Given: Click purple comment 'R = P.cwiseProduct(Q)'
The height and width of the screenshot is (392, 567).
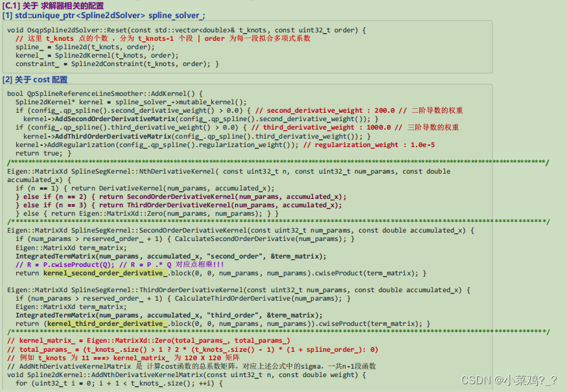Looking at the screenshot, I should [71, 265].
